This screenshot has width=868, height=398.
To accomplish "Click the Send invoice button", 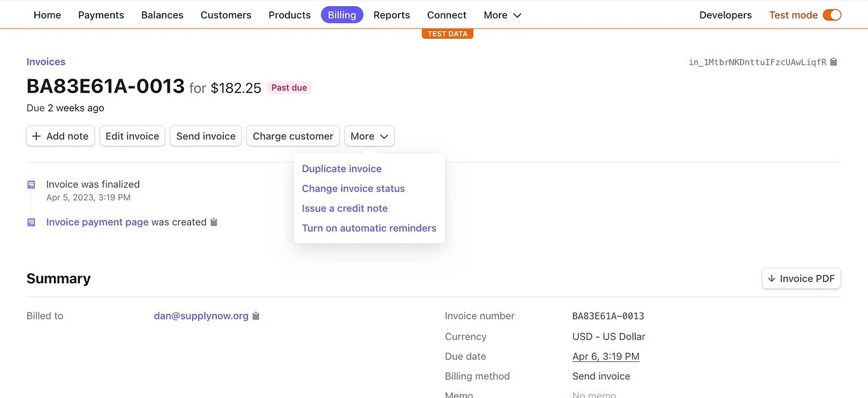I will (206, 136).
